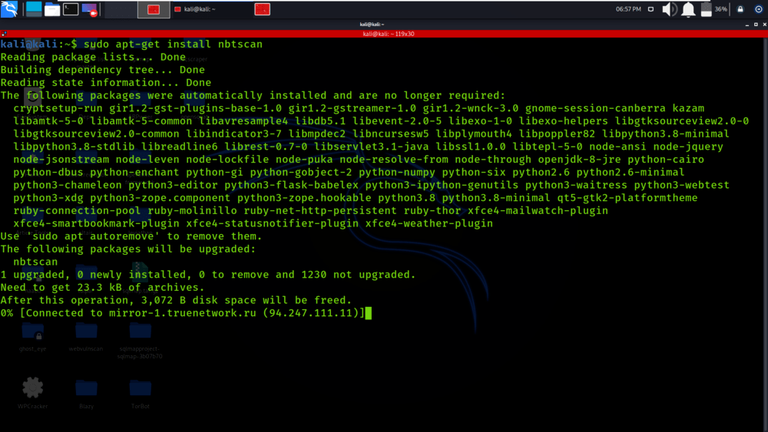Close the kali@kali terminal window
This screenshot has width=768, height=432.
[765, 24]
